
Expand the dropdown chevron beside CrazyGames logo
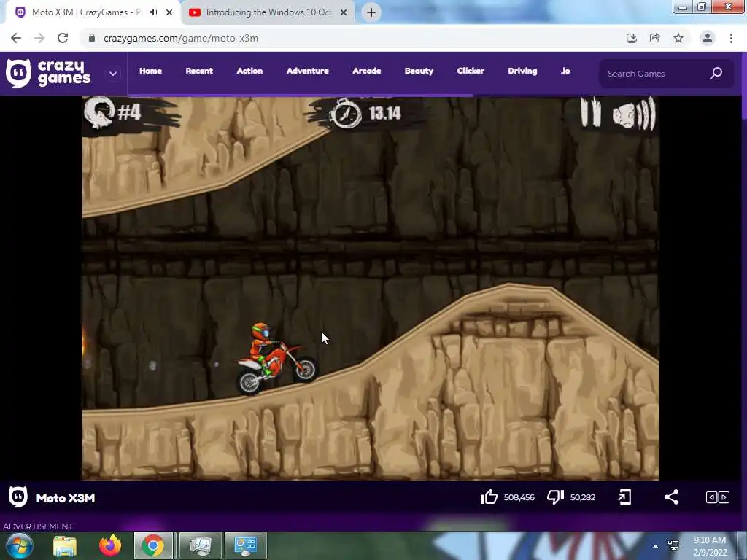point(113,74)
